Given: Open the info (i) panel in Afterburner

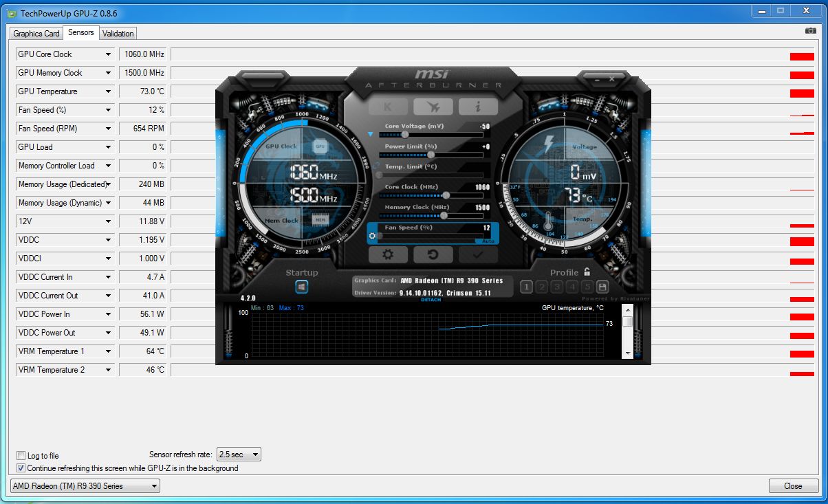Looking at the screenshot, I should [x=478, y=107].
